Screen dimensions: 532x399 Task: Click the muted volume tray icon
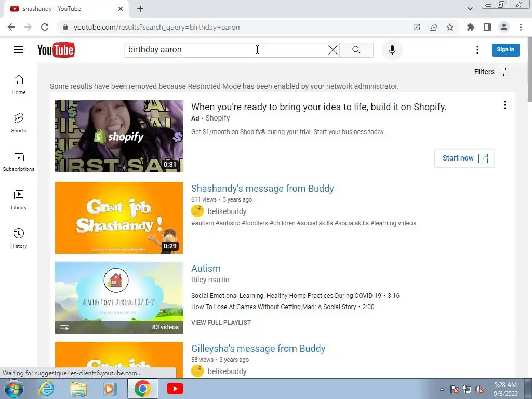480,390
